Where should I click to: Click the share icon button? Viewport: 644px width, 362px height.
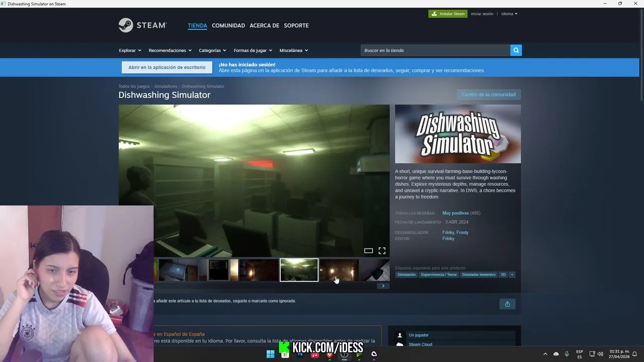(x=507, y=304)
